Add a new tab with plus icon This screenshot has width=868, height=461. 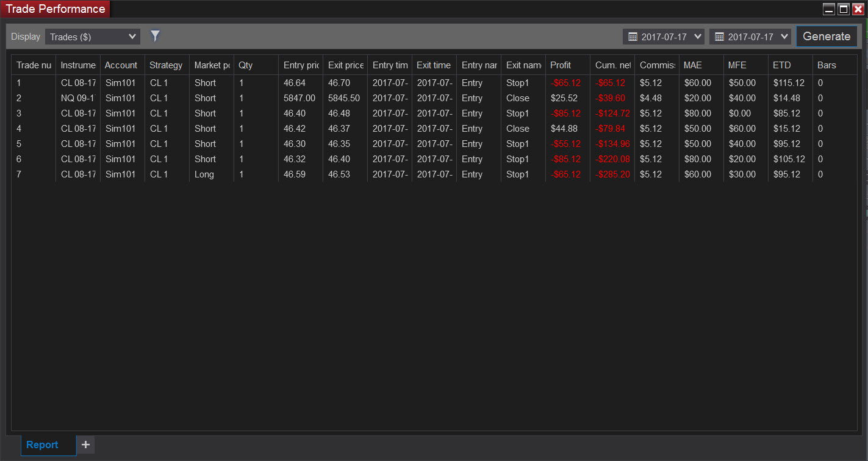[85, 445]
